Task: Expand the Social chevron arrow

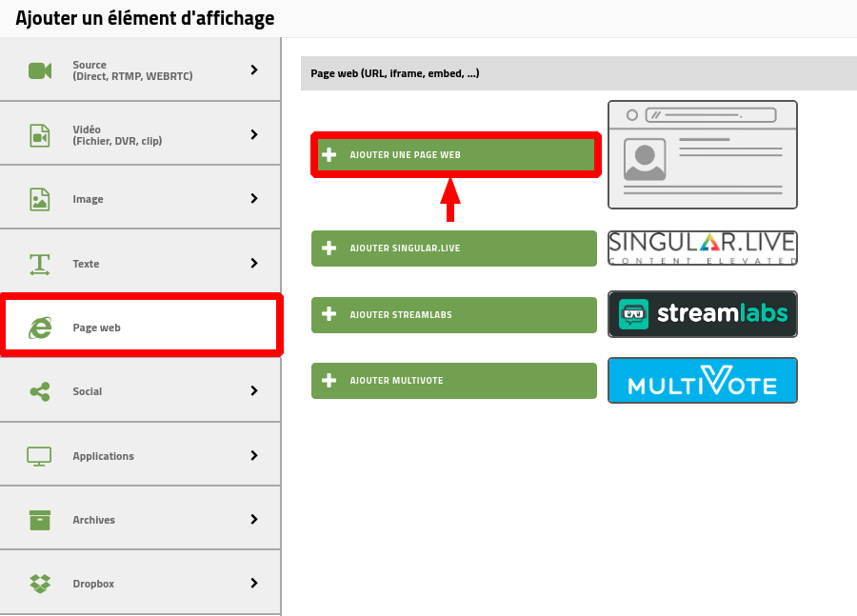Action: click(254, 390)
